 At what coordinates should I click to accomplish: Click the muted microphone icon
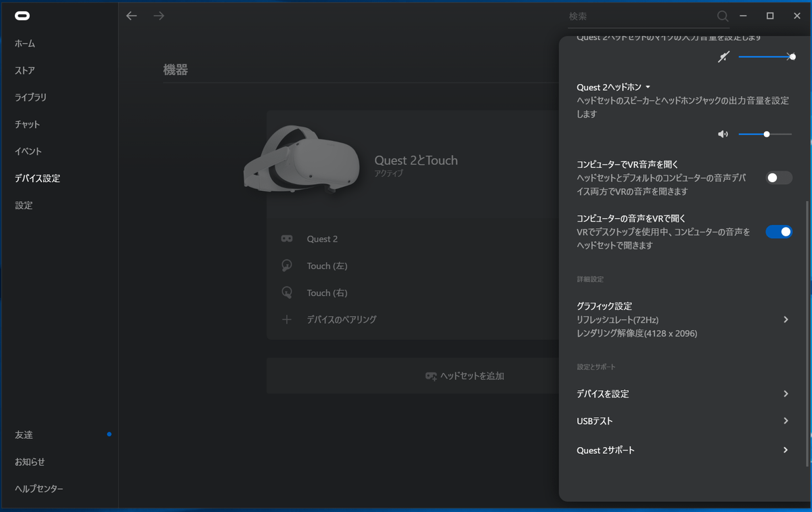click(724, 58)
